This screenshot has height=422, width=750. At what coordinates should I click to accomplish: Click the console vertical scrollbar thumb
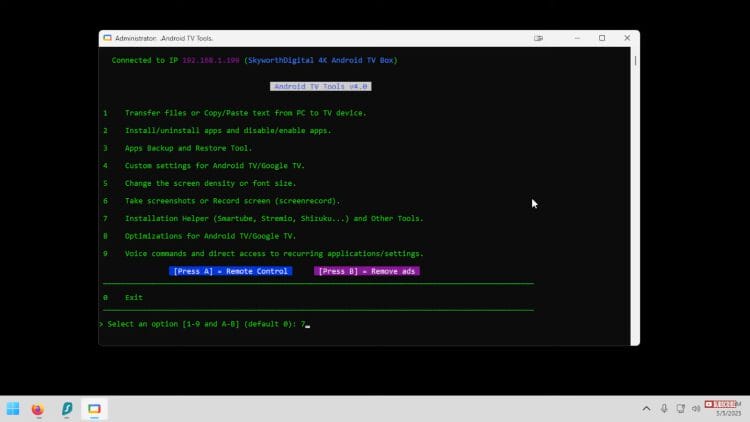click(635, 61)
